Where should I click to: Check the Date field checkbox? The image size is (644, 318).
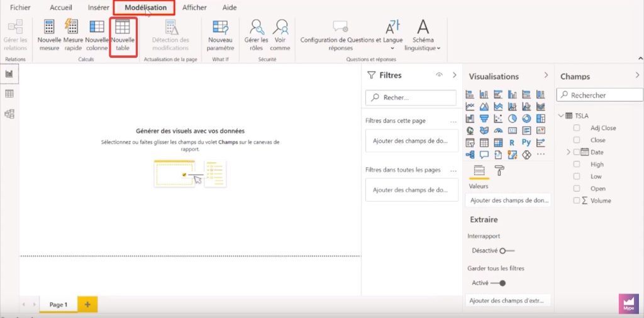tap(577, 152)
